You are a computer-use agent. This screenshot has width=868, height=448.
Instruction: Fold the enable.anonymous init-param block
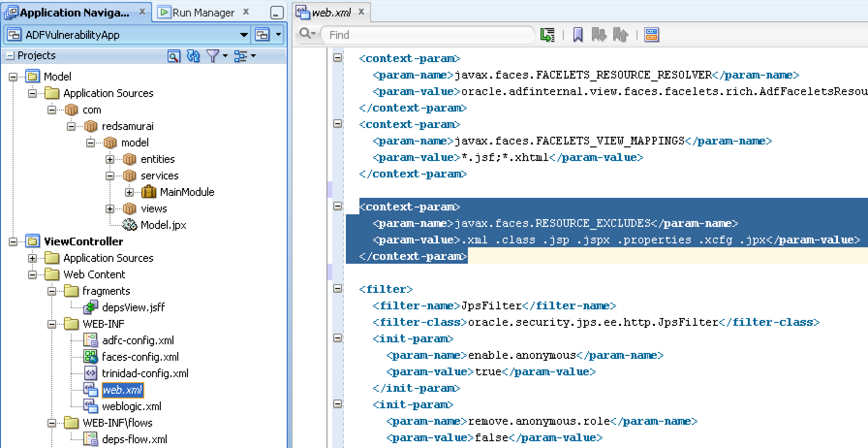pos(338,338)
